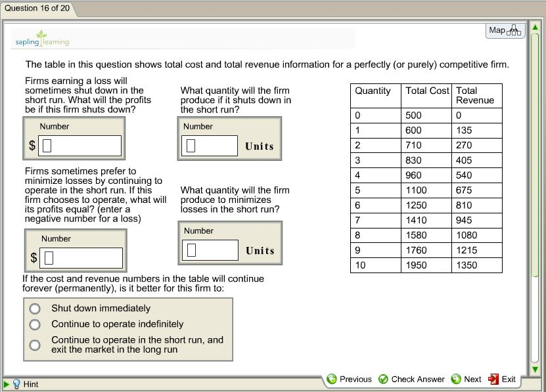Focus the shutdown profits dollar input
546x392 pixels.
pyautogui.click(x=80, y=146)
